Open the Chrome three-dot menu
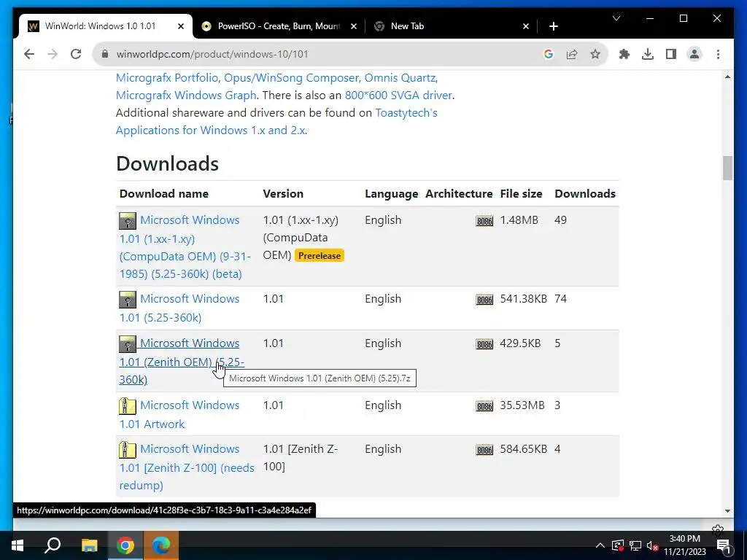The width and height of the screenshot is (747, 560). 718,54
